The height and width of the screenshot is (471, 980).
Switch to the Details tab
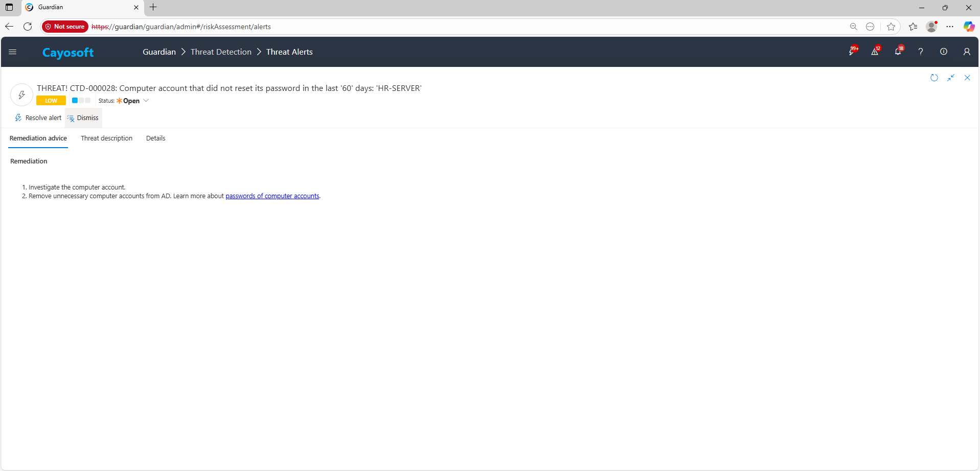(155, 138)
